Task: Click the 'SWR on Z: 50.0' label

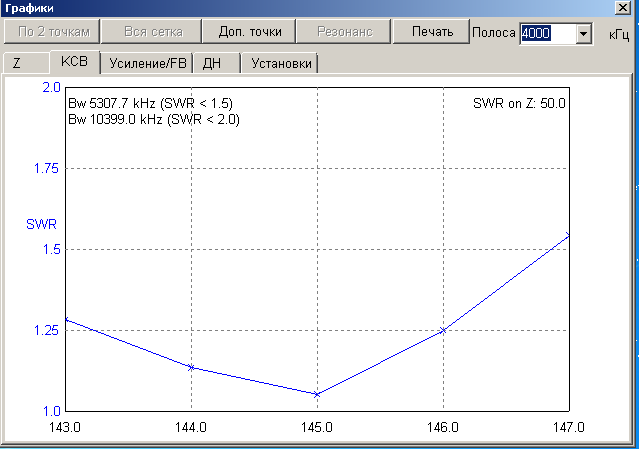Action: coord(520,103)
